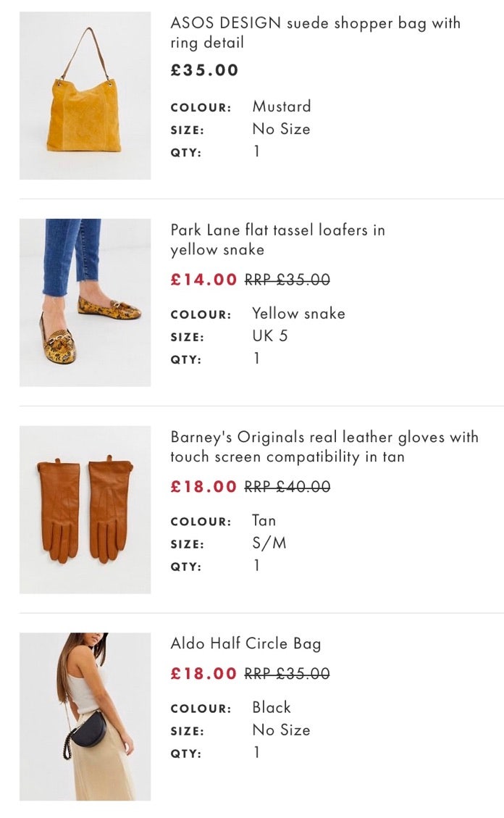Open Park Lane flat tassel loafers title
This screenshot has height=818, width=504.
277,240
